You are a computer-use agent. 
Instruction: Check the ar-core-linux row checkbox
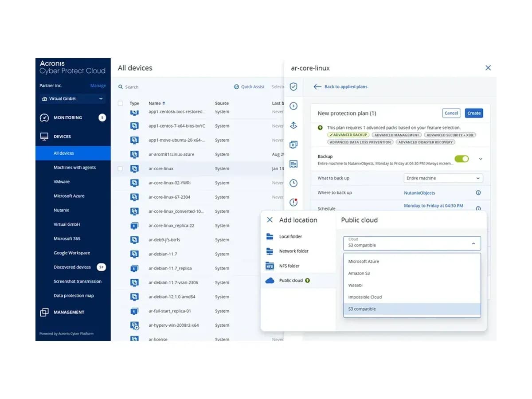pyautogui.click(x=120, y=168)
